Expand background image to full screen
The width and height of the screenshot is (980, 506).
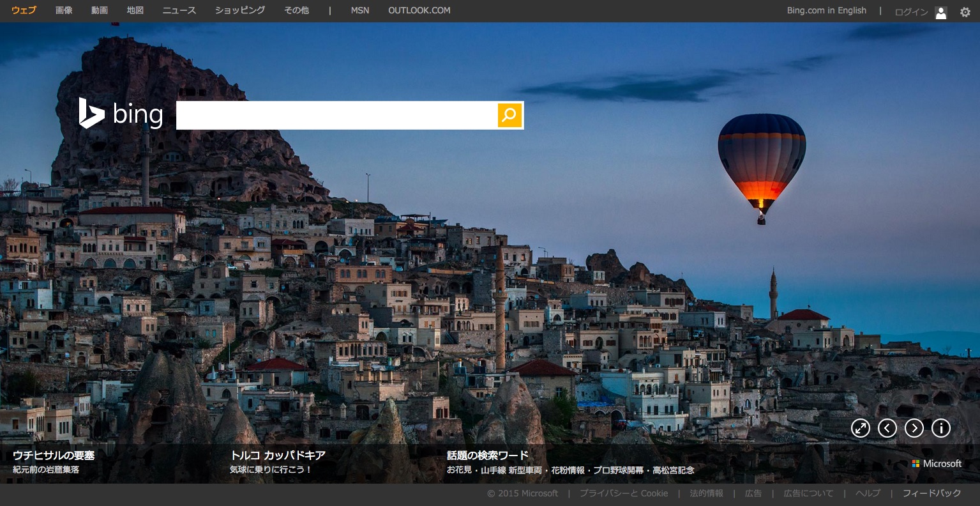coord(861,428)
